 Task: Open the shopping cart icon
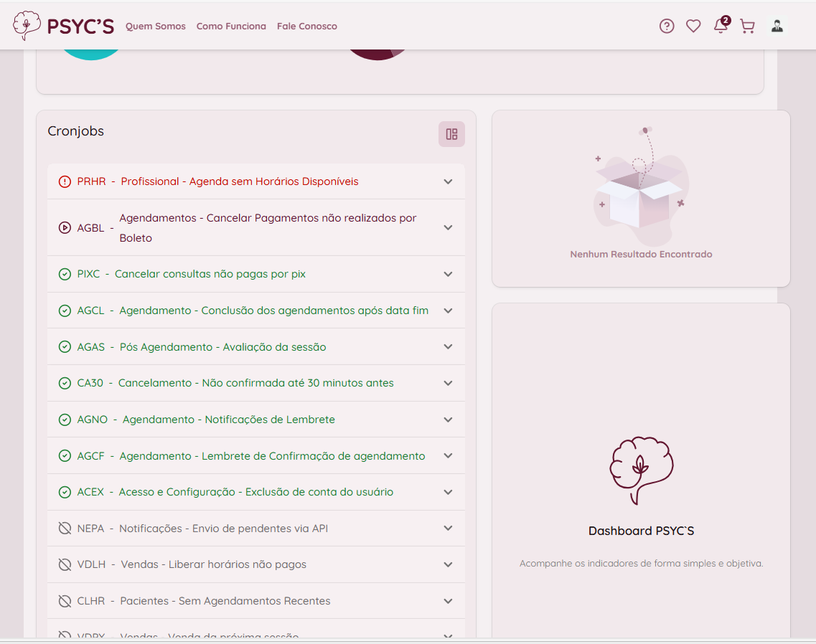point(747,27)
